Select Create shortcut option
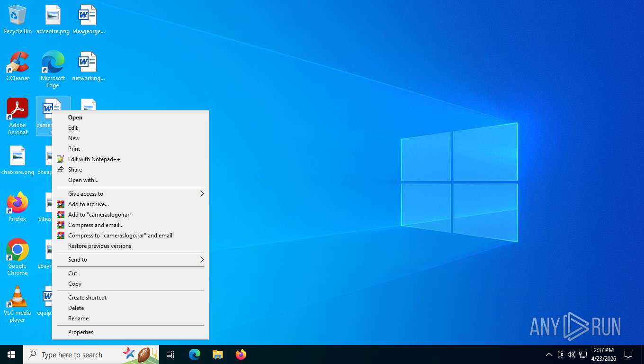This screenshot has width=644, height=364. [x=130, y=298]
